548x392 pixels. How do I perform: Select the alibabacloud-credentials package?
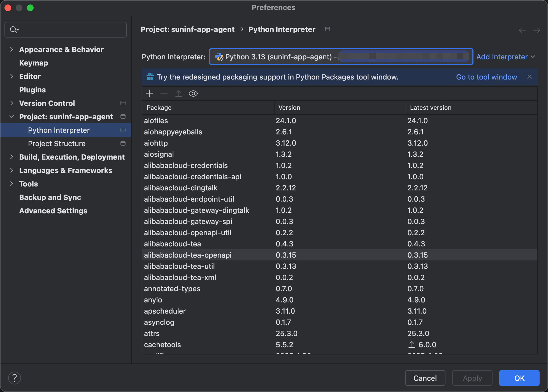click(x=340, y=165)
